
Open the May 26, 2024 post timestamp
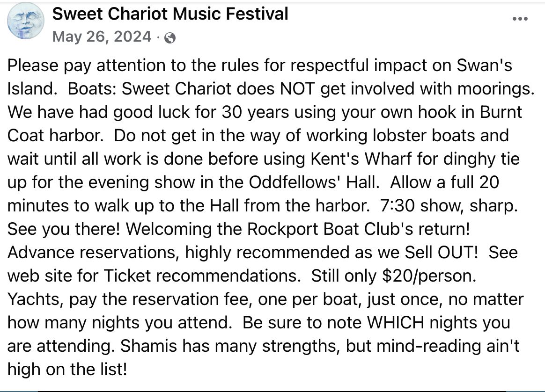[102, 36]
